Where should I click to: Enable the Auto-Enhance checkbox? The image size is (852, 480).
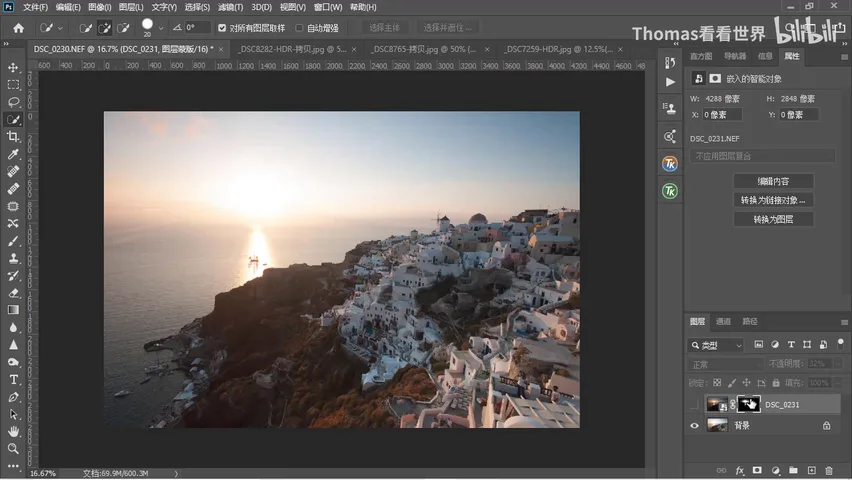click(299, 28)
